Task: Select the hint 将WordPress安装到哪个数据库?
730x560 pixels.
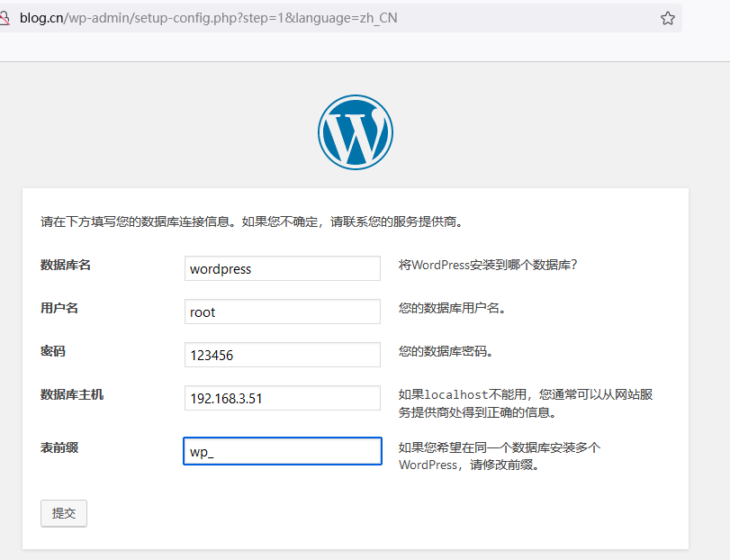Action: coord(488,265)
